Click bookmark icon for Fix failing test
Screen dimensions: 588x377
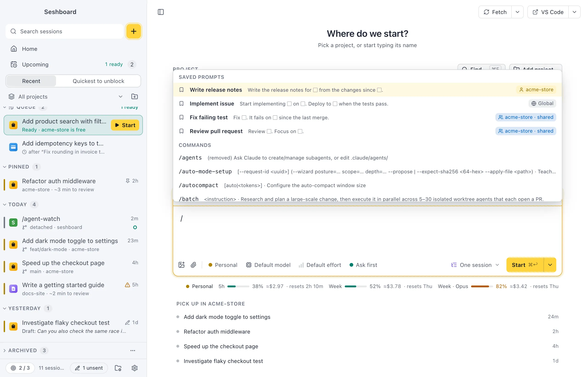point(181,117)
